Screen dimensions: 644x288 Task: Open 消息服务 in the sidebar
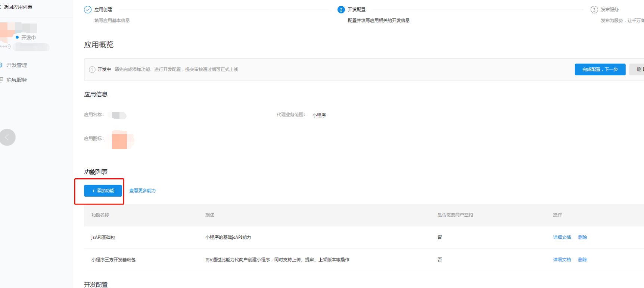16,80
